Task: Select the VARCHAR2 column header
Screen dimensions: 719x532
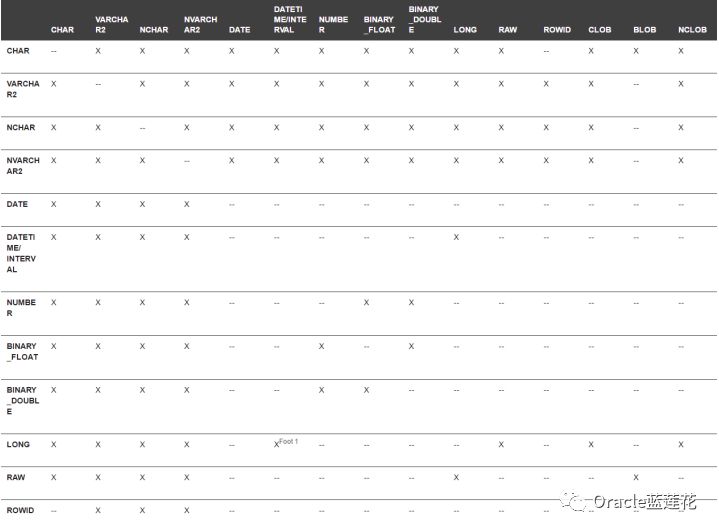Action: click(x=111, y=25)
